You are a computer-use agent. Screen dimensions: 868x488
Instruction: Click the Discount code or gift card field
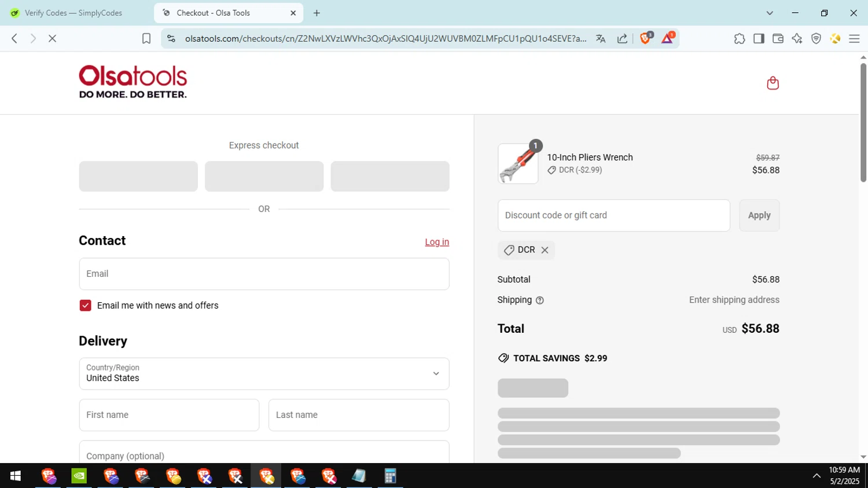click(614, 215)
